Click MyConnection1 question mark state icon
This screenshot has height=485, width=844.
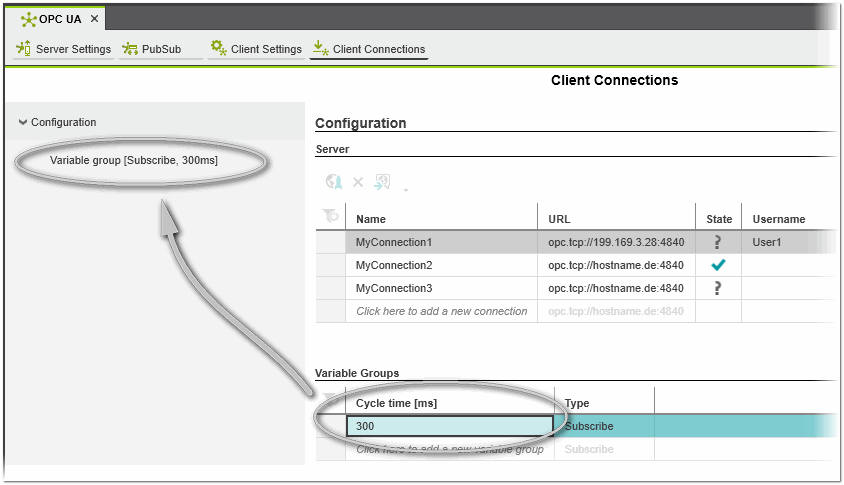[x=718, y=242]
